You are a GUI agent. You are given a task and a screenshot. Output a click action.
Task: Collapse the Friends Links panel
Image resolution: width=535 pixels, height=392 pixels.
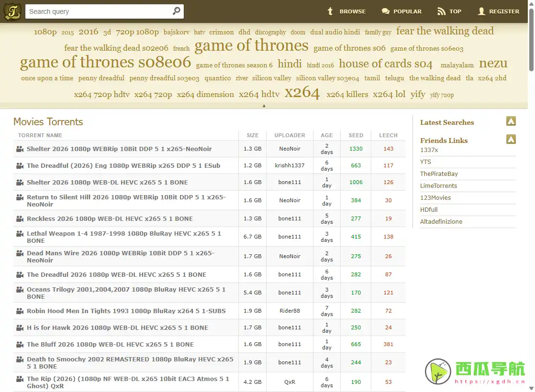point(511,139)
